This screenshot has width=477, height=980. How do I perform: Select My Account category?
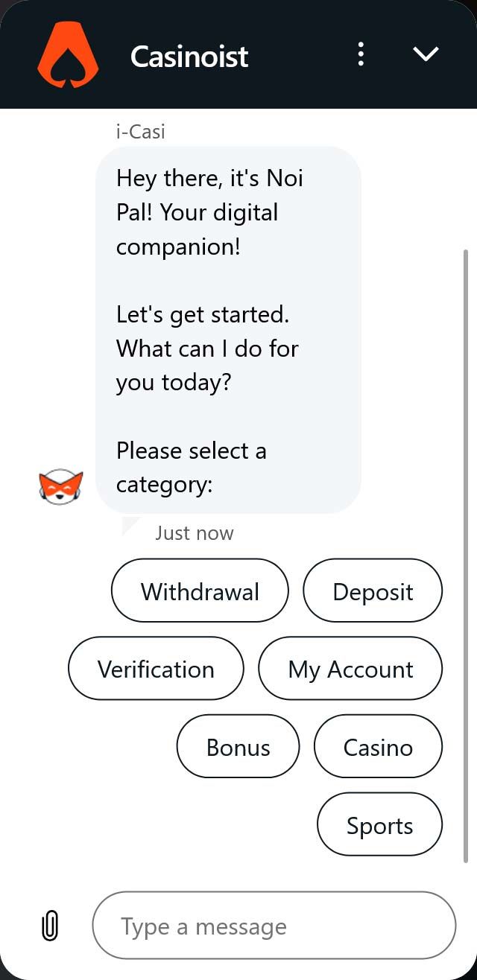point(350,669)
